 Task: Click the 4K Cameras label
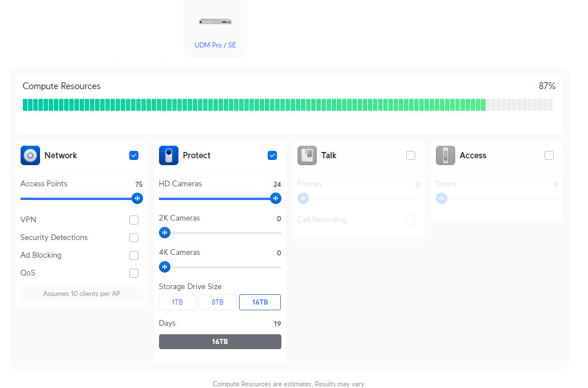coord(179,253)
